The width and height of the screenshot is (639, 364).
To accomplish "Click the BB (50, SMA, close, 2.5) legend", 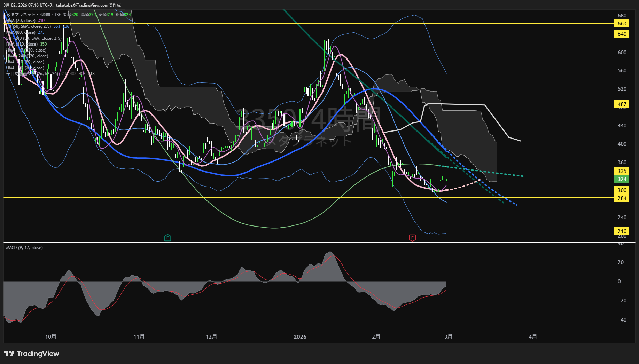I will pyautogui.click(x=29, y=26).
